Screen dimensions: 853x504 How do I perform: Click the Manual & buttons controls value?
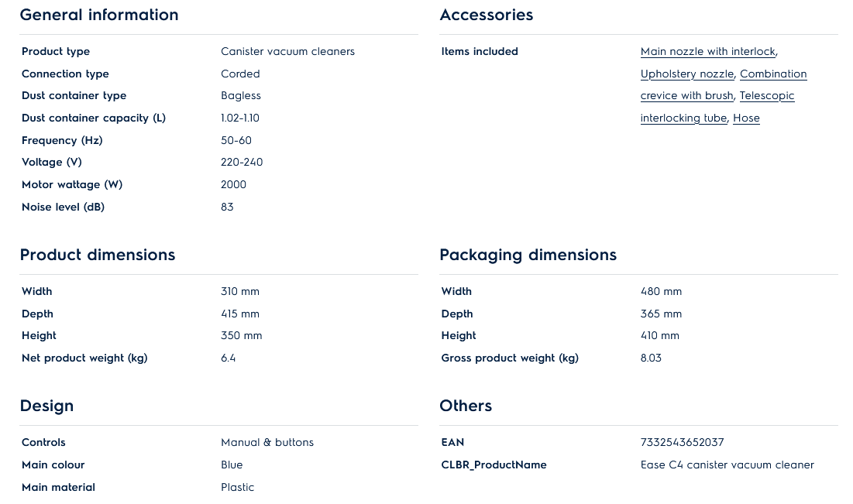[267, 443]
